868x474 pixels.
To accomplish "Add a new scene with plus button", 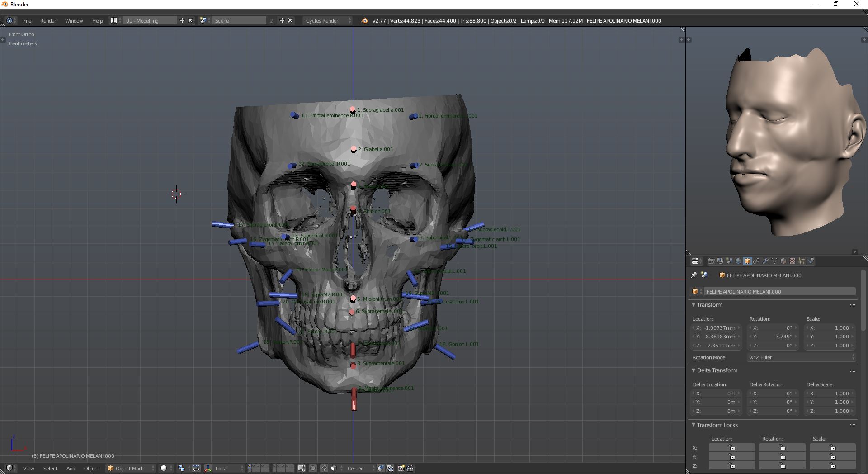I will 282,21.
